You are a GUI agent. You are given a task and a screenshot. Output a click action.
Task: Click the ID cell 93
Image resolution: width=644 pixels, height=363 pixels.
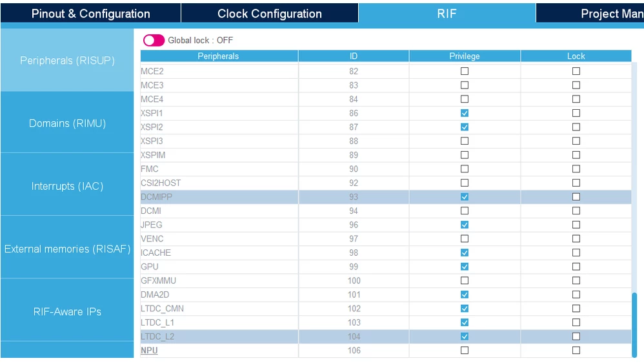tap(354, 197)
